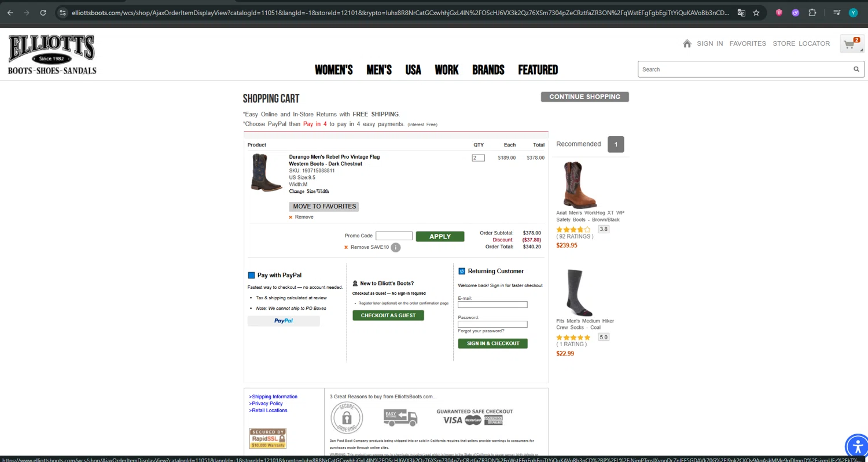Click Change Size/Width link
Image resolution: width=868 pixels, height=462 pixels.
click(x=309, y=192)
